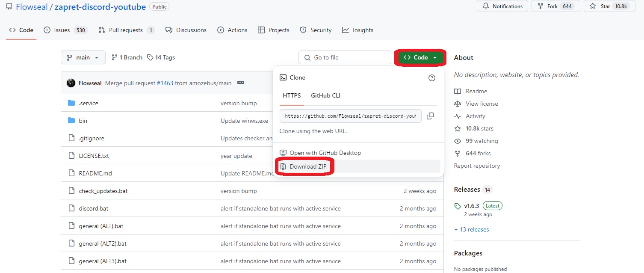Screen dimensions: 644x273
Task: Click the eye icon beside 99 watching
Action: coord(458,141)
